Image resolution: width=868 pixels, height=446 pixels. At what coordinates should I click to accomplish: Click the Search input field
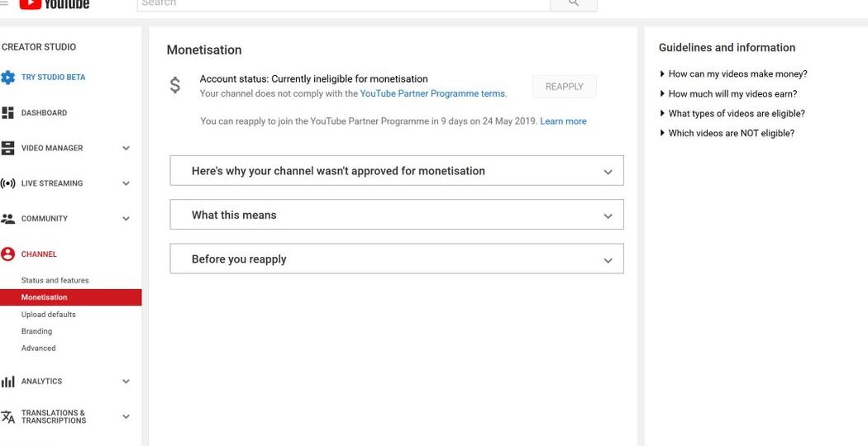(x=343, y=4)
